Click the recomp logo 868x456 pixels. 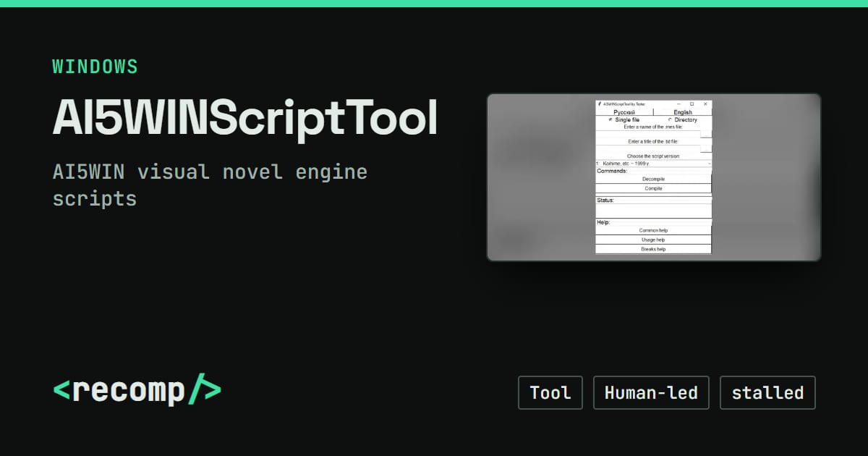pos(137,391)
